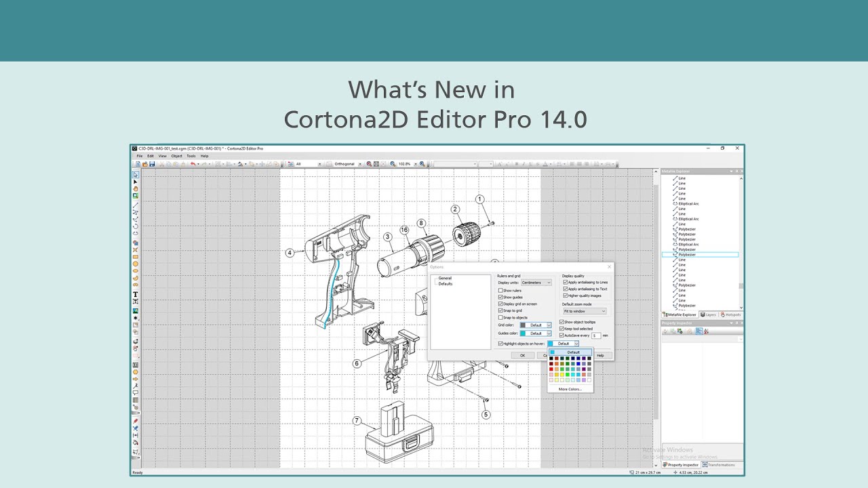Pick the black swatch in color palette

(551, 359)
